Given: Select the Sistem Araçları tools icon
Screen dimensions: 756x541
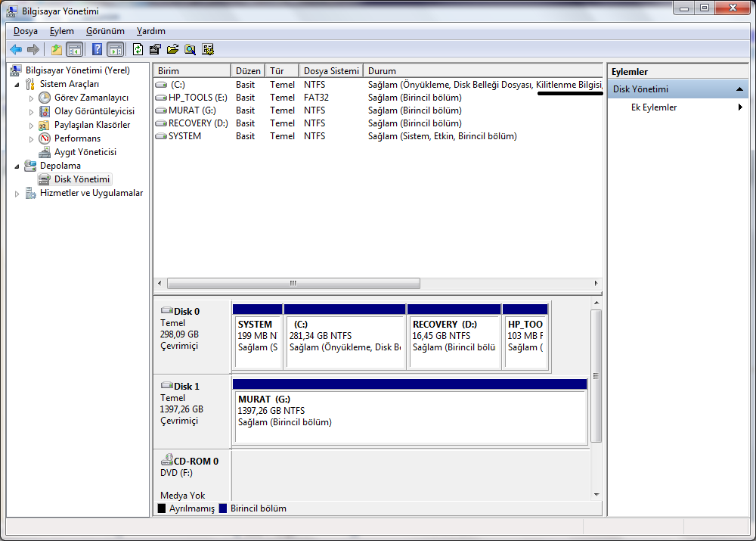Looking at the screenshot, I should [x=30, y=84].
